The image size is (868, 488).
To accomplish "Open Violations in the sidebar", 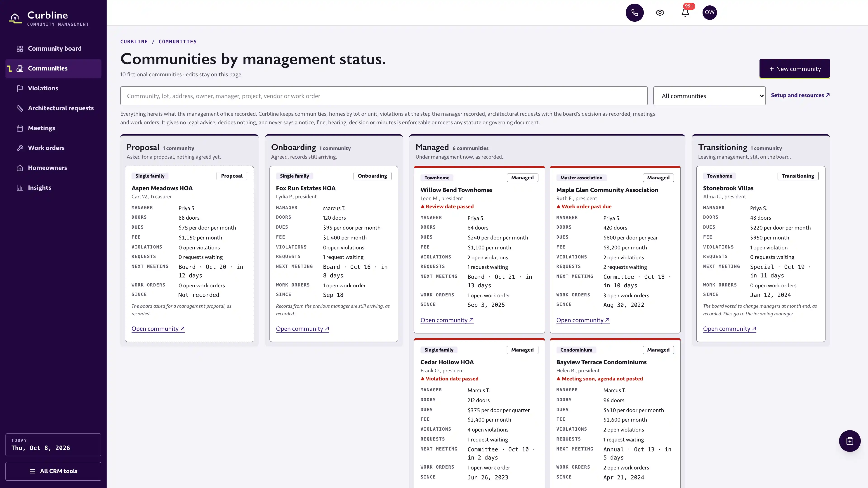I will [54, 88].
